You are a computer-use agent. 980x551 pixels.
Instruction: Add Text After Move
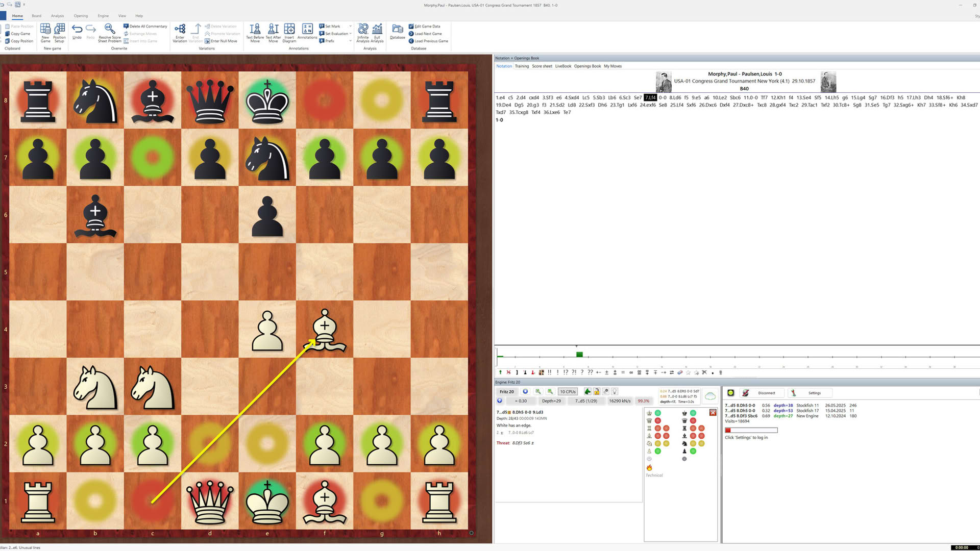pyautogui.click(x=273, y=33)
